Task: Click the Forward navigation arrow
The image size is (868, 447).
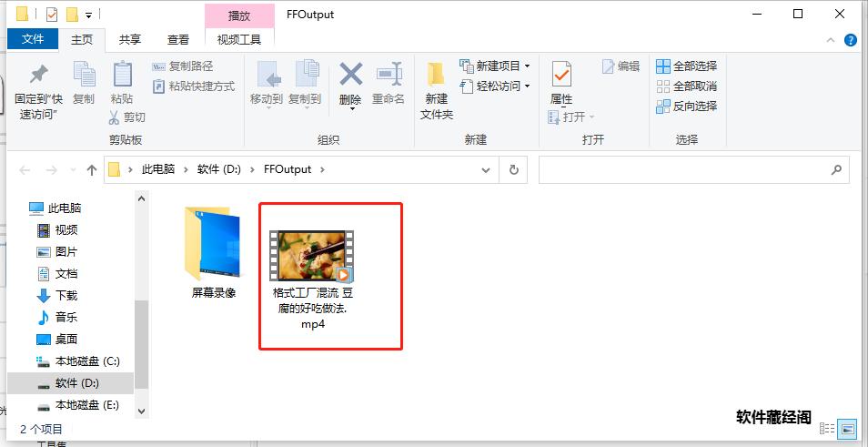Action: (x=52, y=170)
